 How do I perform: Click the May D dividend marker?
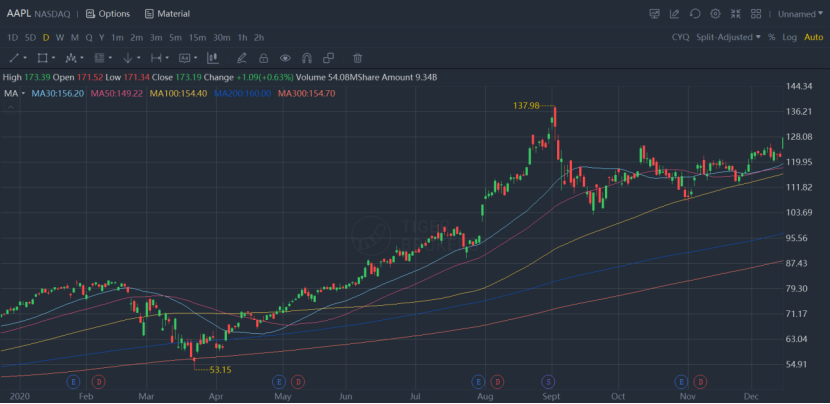coord(298,381)
